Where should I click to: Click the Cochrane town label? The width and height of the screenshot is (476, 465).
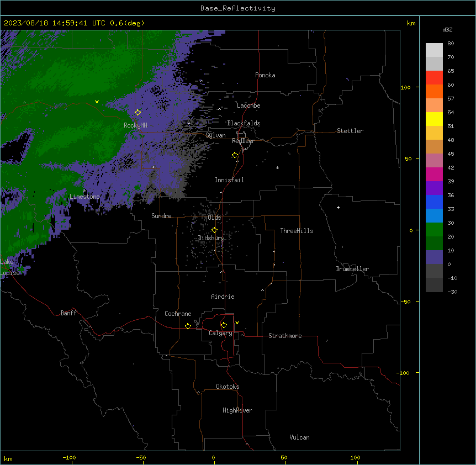coord(178,314)
